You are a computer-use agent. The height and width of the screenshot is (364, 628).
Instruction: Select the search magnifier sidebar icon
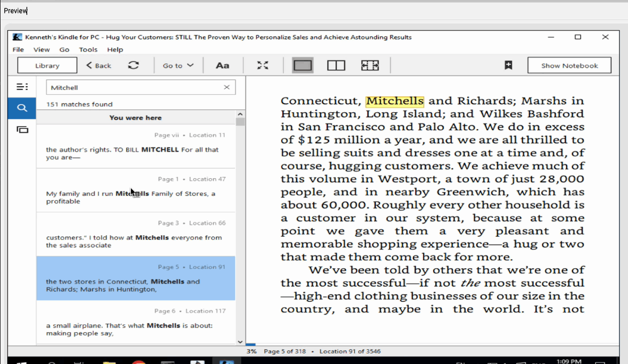[22, 108]
